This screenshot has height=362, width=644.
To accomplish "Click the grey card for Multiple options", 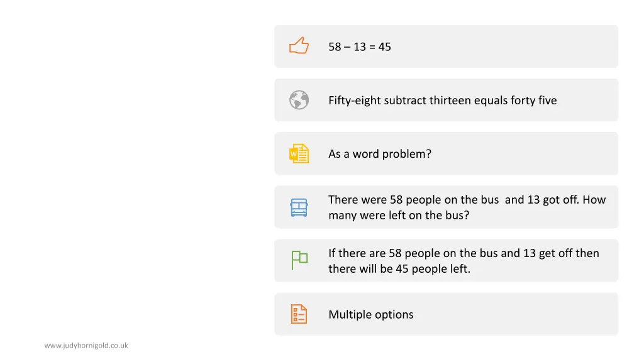I will (446, 314).
